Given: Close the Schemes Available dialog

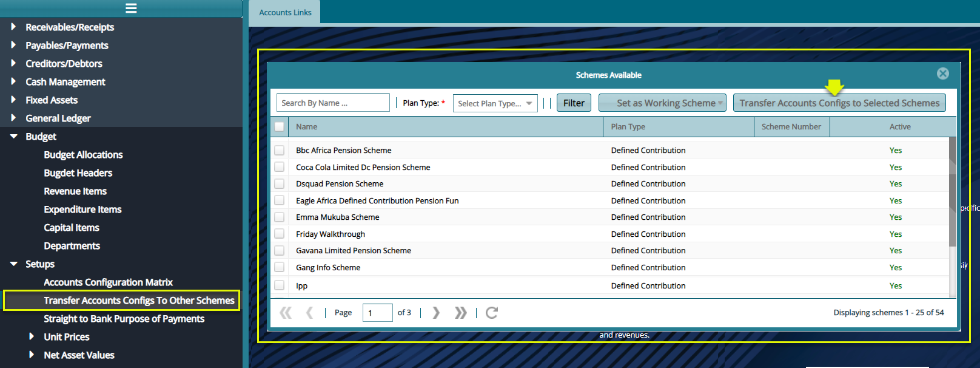Looking at the screenshot, I should coord(942,73).
